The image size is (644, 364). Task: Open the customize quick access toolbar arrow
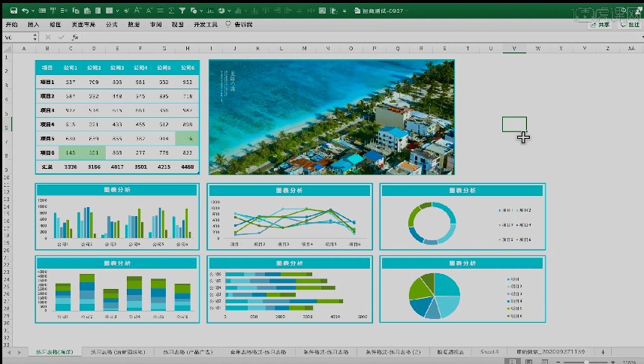click(345, 11)
